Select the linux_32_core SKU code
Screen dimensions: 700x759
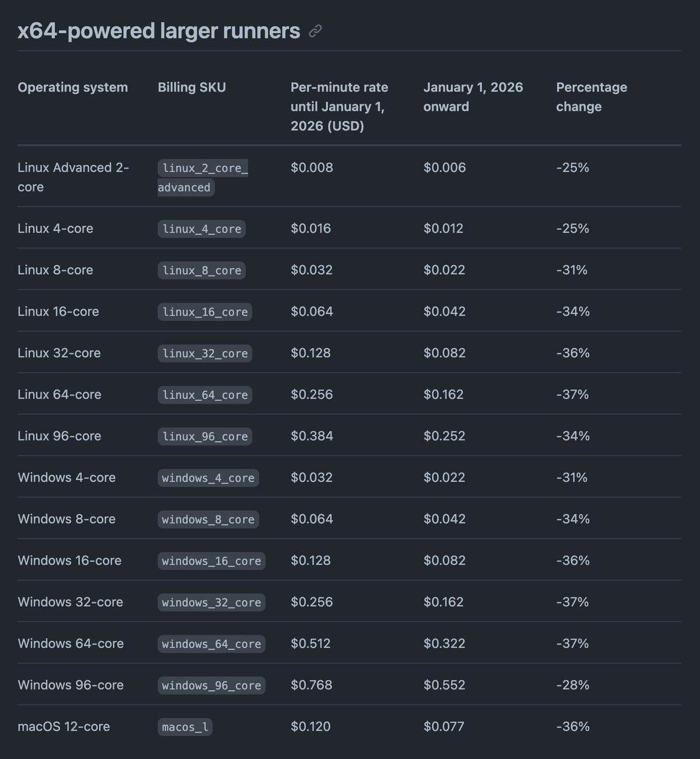point(205,353)
